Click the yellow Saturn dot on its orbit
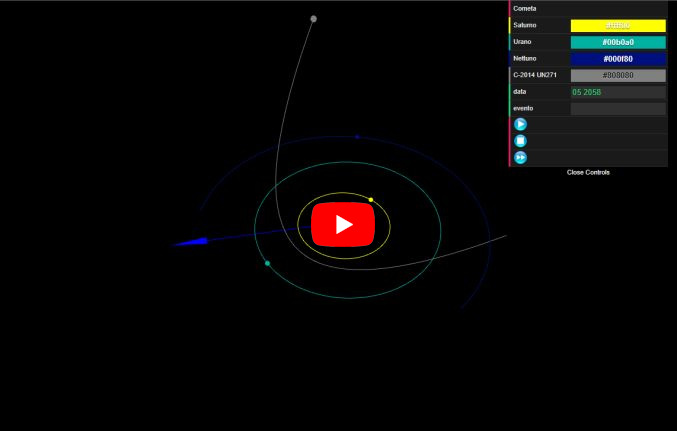 tap(371, 200)
